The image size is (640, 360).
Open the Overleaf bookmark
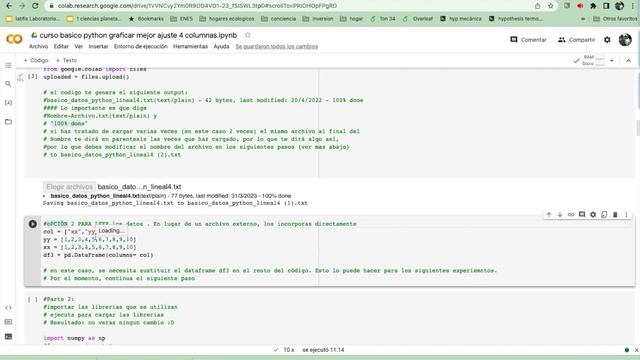[418, 19]
